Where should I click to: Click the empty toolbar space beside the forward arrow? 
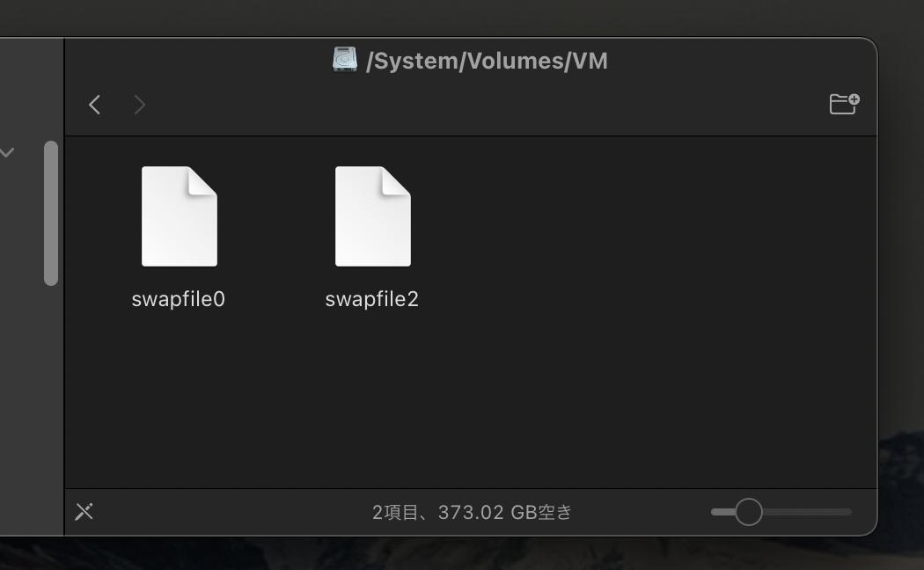tap(472, 105)
